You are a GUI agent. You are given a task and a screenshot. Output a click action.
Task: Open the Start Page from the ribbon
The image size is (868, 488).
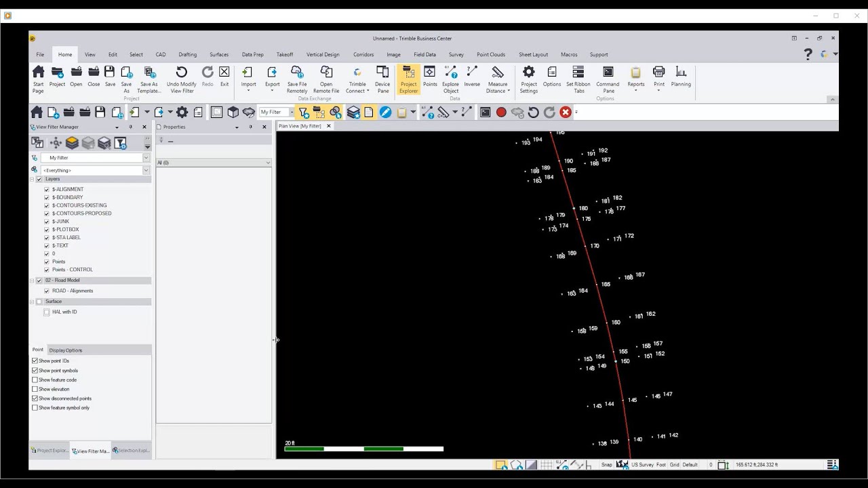coord(38,79)
